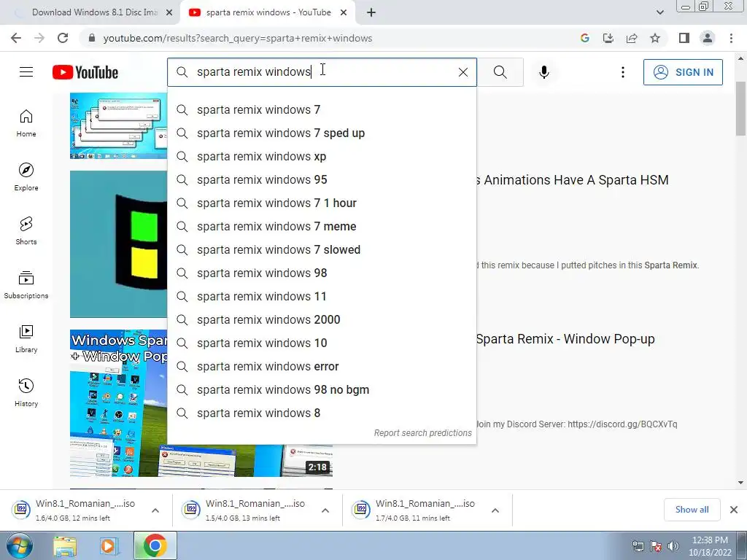Expand options for the 1.6/4.0 GB download

tap(155, 510)
